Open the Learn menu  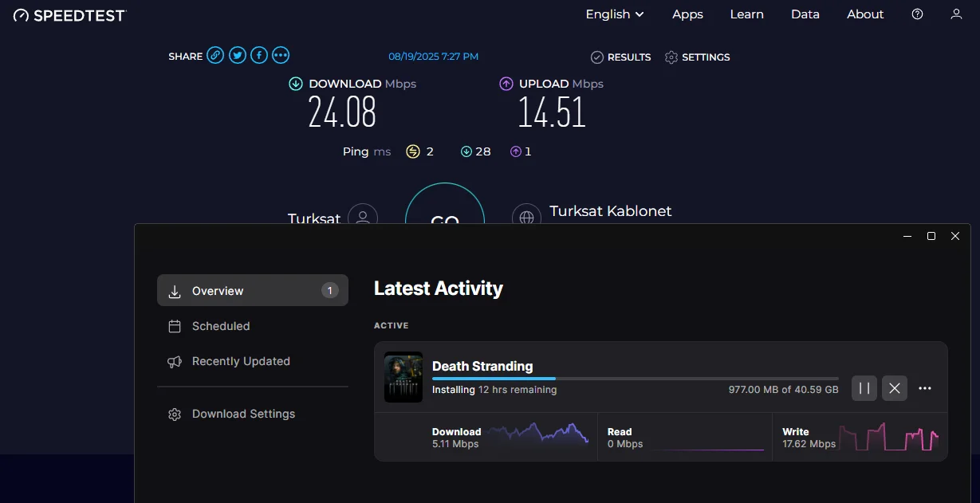tap(747, 14)
